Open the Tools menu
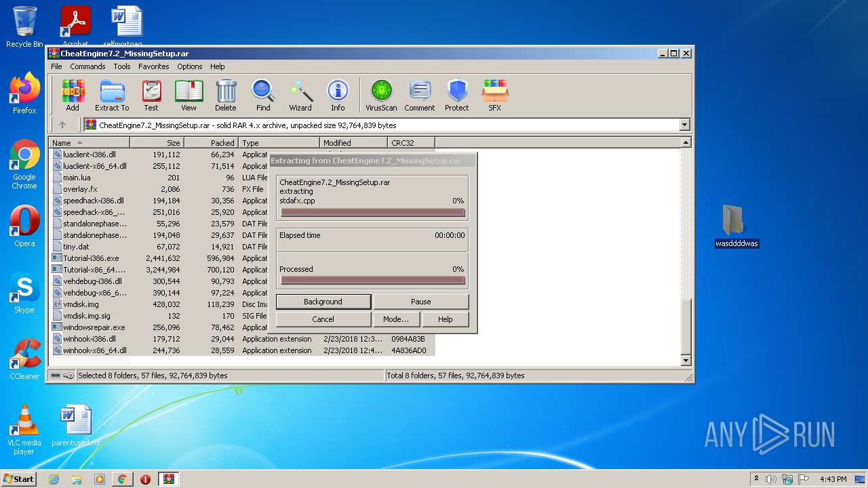868x488 pixels. click(122, 66)
